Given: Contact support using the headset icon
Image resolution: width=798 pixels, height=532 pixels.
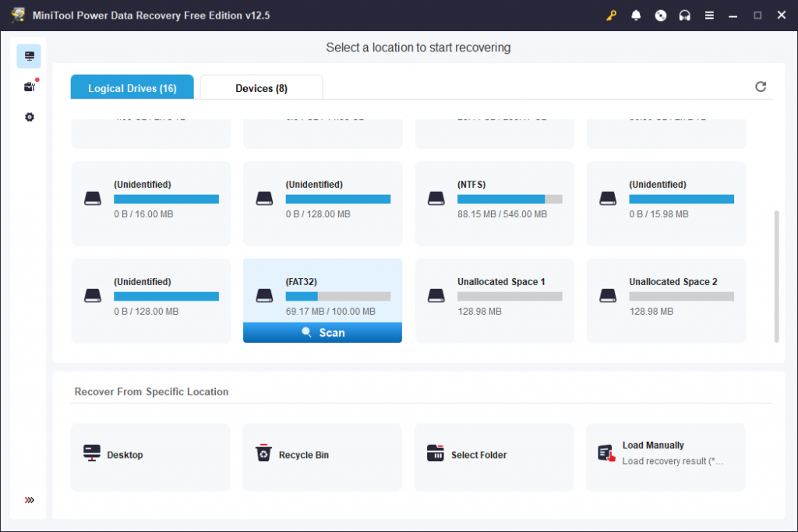Looking at the screenshot, I should 684,15.
